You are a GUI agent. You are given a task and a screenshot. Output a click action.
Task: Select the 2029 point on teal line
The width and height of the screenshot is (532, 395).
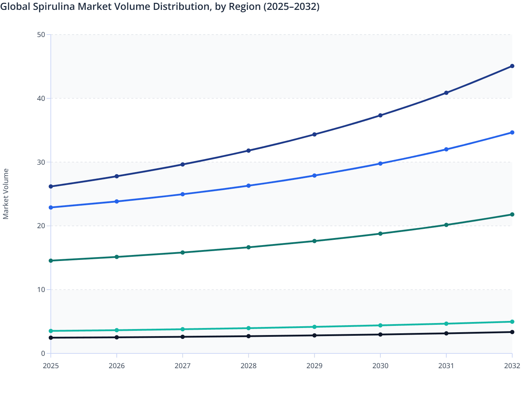tap(314, 327)
